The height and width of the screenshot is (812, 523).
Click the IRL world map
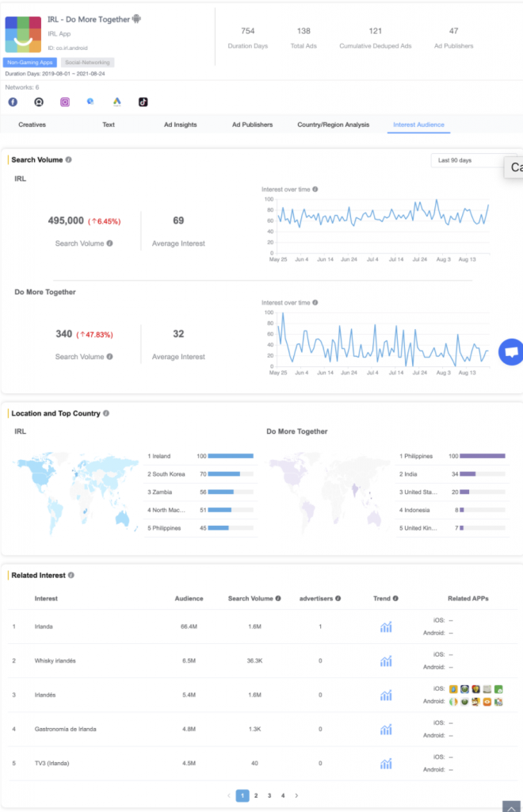[x=75, y=493]
